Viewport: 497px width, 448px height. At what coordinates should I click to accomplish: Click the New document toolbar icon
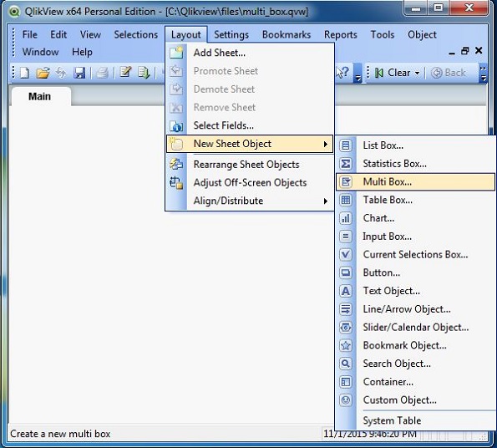pyautogui.click(x=25, y=73)
